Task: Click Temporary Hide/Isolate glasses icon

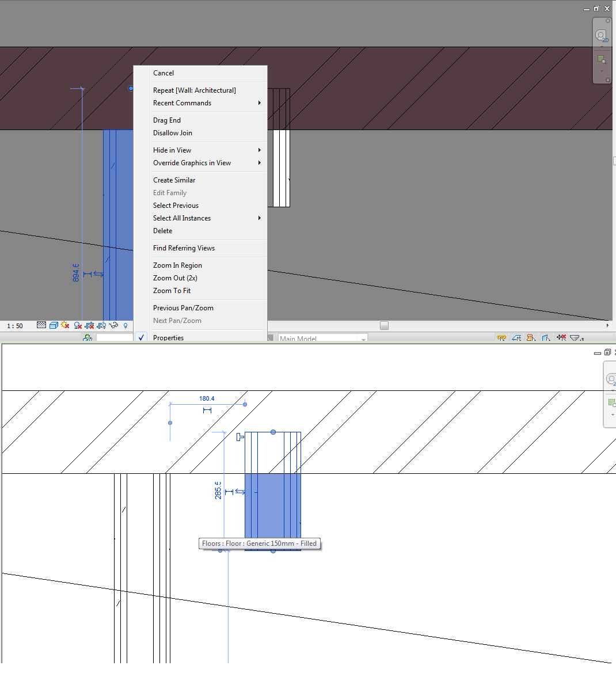Action: point(113,325)
